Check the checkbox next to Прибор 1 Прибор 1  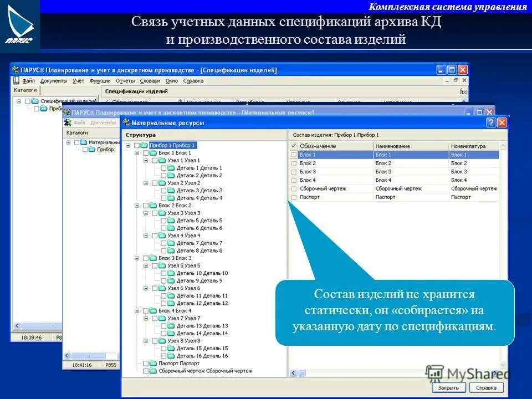[137, 146]
